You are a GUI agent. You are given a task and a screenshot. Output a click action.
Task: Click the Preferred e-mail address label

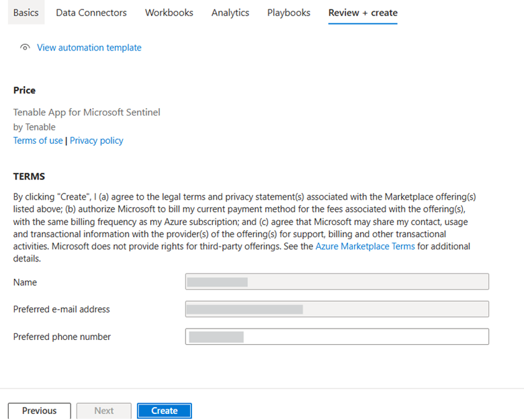[62, 309]
